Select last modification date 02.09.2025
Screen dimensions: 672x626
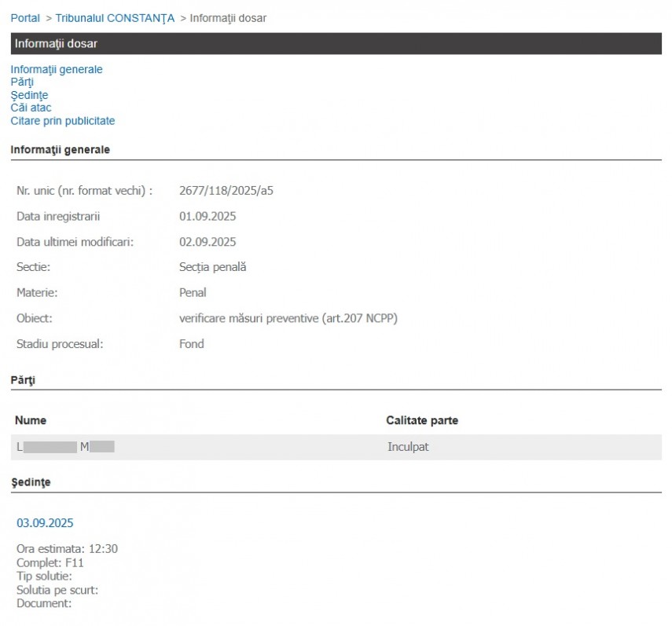207,242
